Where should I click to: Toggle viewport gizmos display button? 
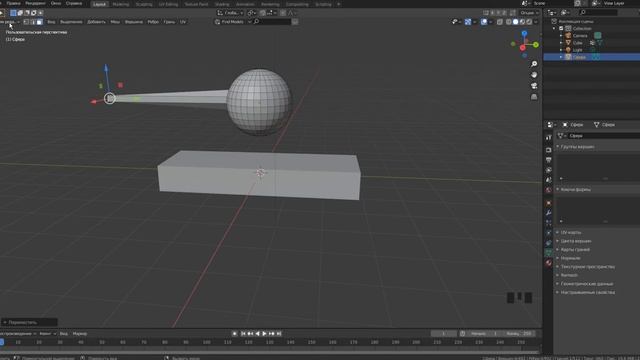tap(468, 22)
